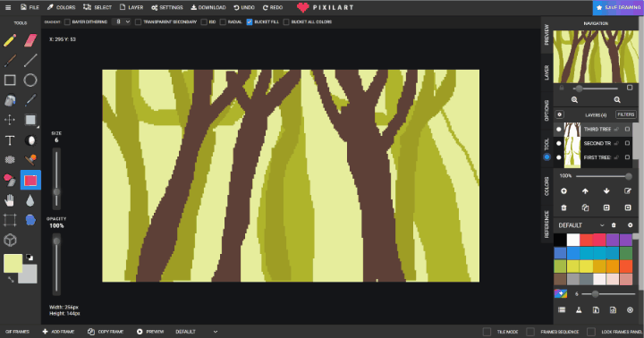The width and height of the screenshot is (644, 338).
Task: Enable Bucket All Colors checkbox
Action: (286, 21)
